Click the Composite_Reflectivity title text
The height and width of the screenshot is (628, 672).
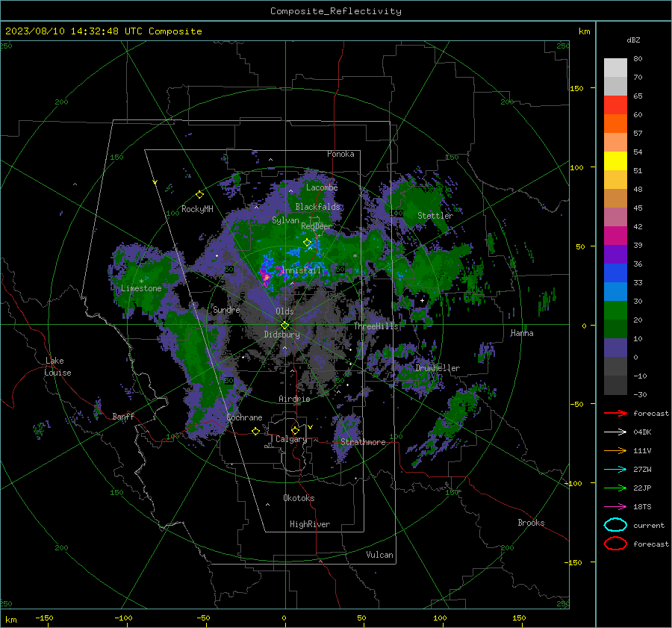336,11
